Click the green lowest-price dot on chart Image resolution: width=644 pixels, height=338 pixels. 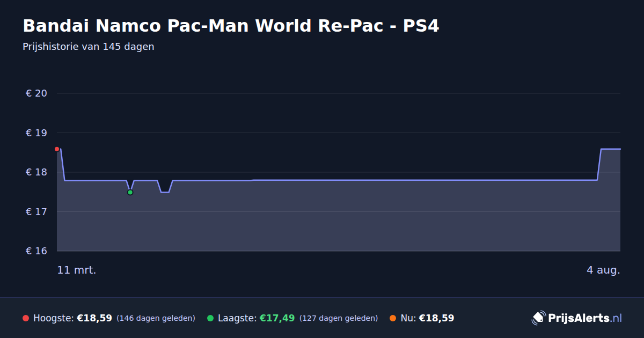point(130,192)
